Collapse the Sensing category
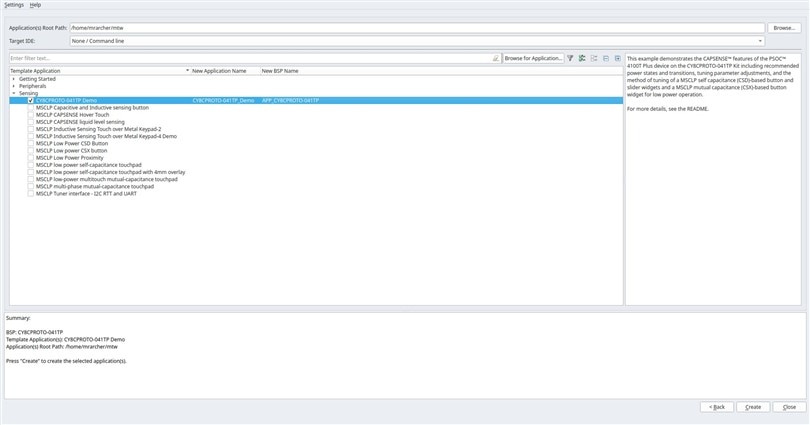Image resolution: width=810 pixels, height=425 pixels. (14, 93)
